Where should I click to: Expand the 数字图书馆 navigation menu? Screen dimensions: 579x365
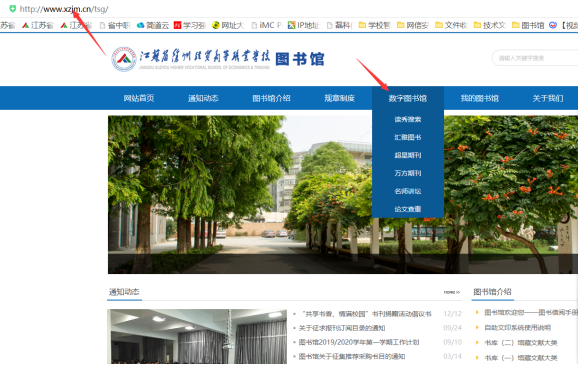pyautogui.click(x=408, y=98)
